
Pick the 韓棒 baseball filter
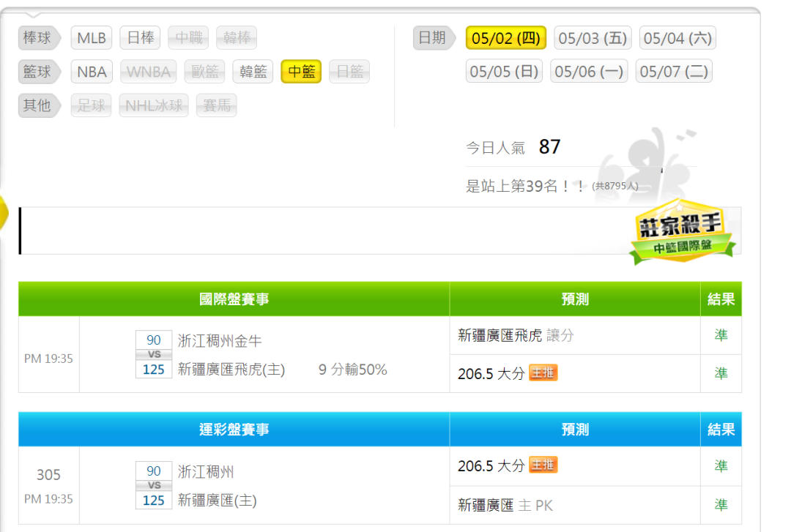[x=237, y=38]
